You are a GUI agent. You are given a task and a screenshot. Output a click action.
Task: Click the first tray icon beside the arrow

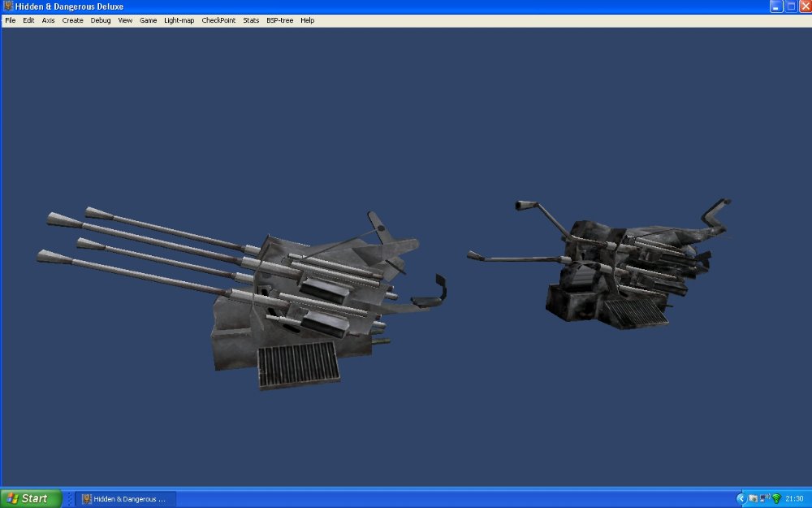[753, 499]
